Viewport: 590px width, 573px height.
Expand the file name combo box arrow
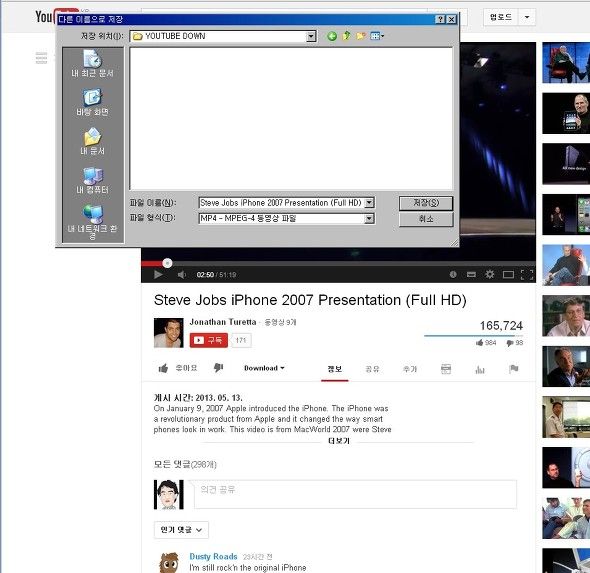pyautogui.click(x=370, y=203)
